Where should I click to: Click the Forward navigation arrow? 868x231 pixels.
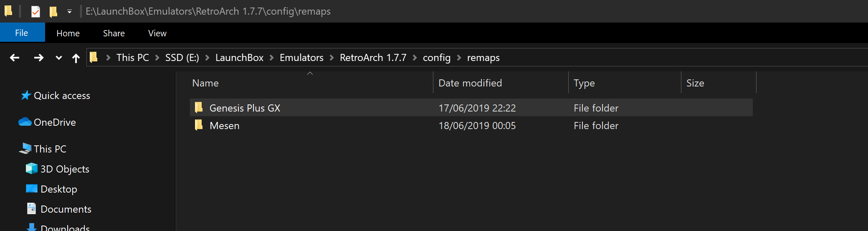coord(38,58)
